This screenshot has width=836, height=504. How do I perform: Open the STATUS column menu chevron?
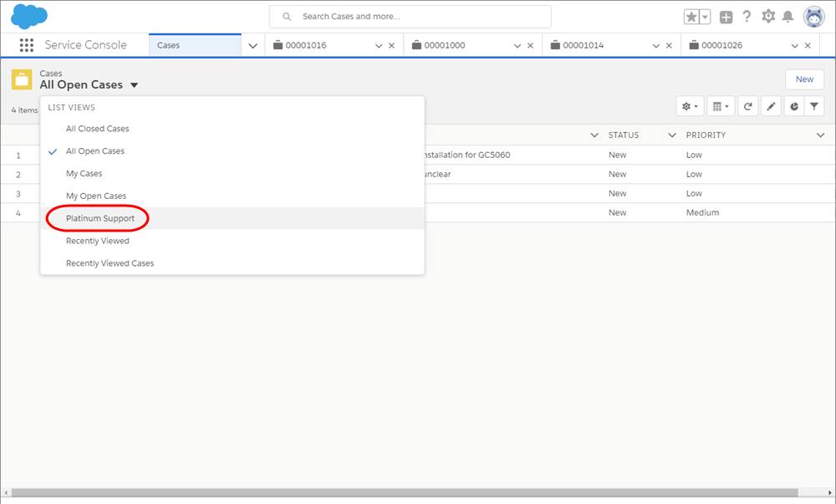672,135
